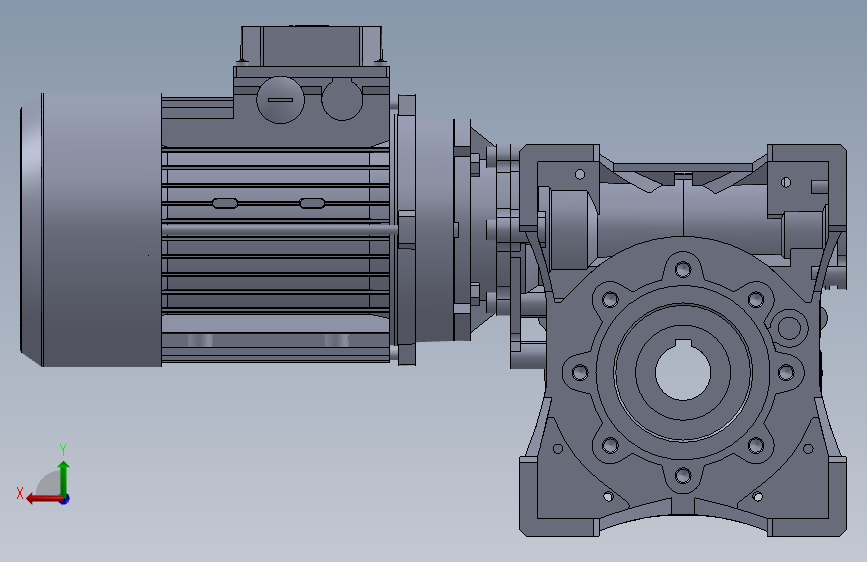
Task: Select the rightmost bolt hole of the output flange
Action: pyautogui.click(x=786, y=372)
